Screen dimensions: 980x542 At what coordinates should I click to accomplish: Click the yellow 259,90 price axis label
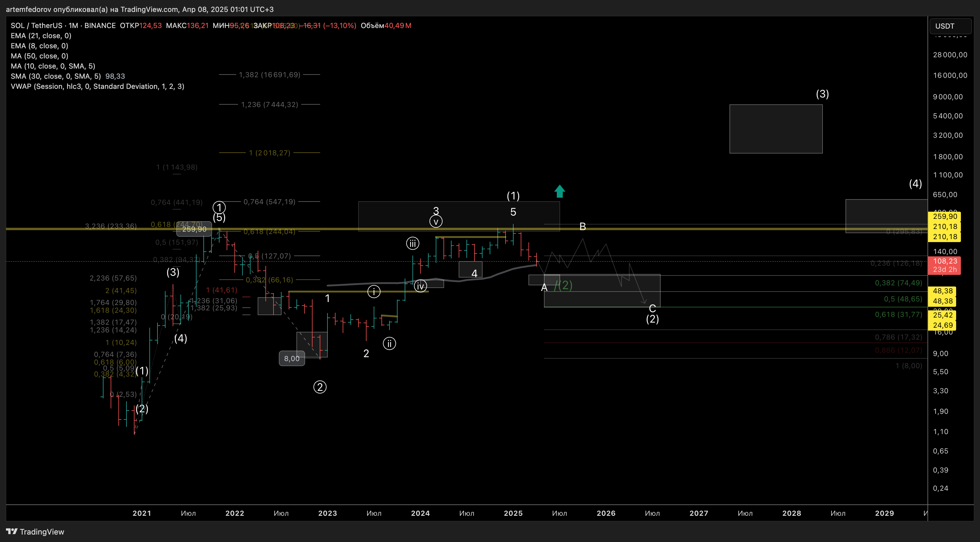pos(945,216)
